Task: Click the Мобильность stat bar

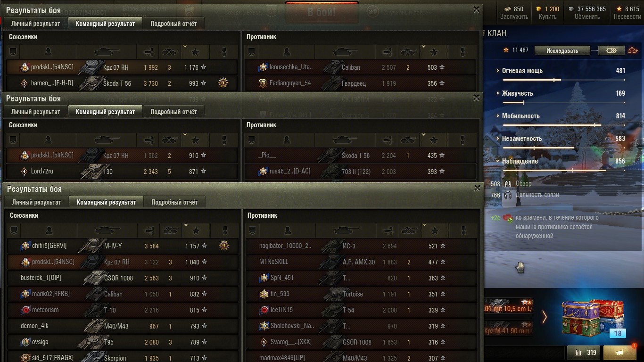Action: click(564, 125)
